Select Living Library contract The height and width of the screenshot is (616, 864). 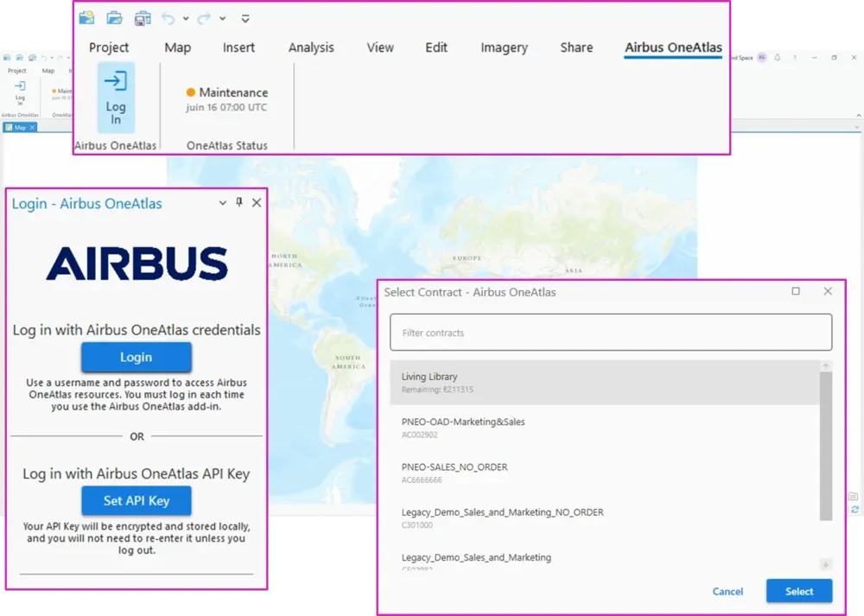[605, 383]
